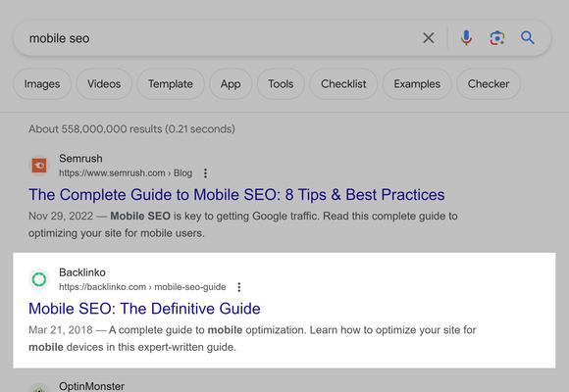569x392 pixels.
Task: Open the OptinMonster result site name
Action: (91, 386)
